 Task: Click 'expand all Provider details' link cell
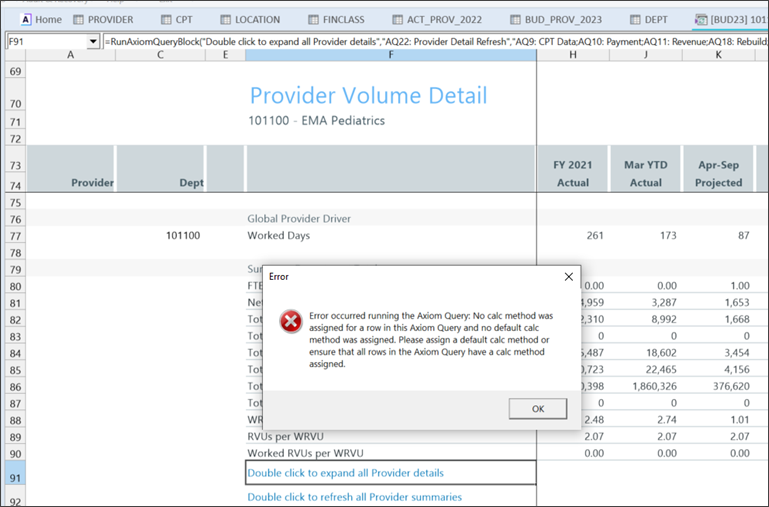click(346, 472)
